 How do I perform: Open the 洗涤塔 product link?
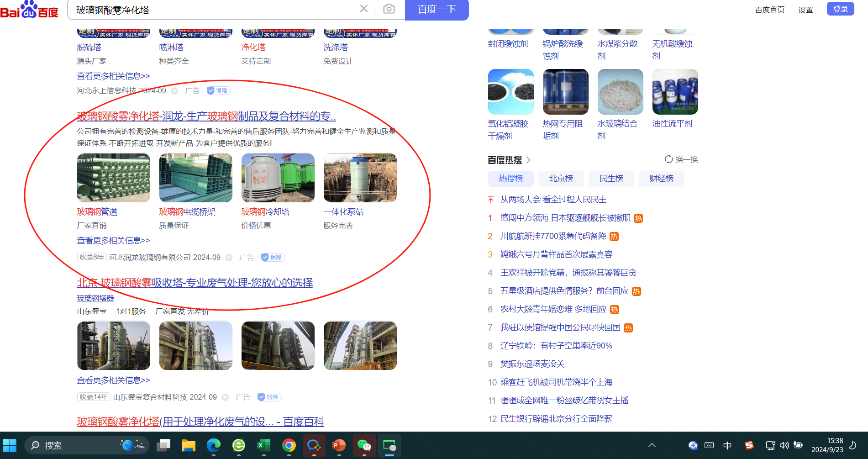(x=336, y=47)
